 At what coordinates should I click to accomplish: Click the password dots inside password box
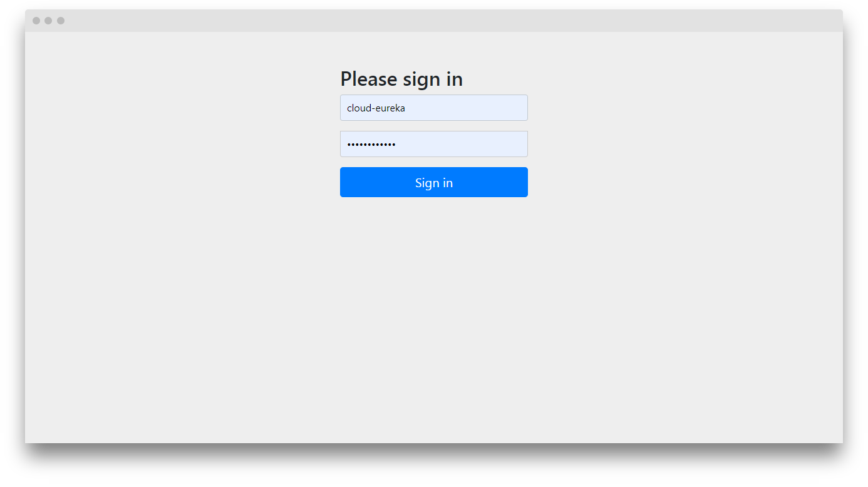pyautogui.click(x=371, y=145)
